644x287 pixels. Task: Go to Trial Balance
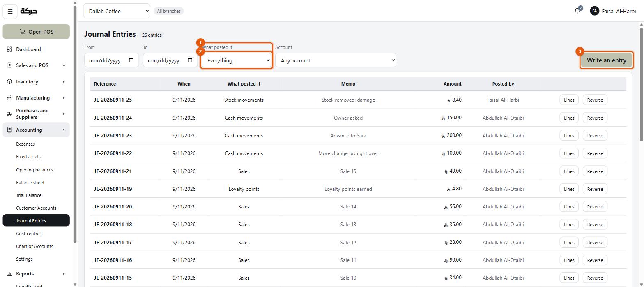click(29, 195)
